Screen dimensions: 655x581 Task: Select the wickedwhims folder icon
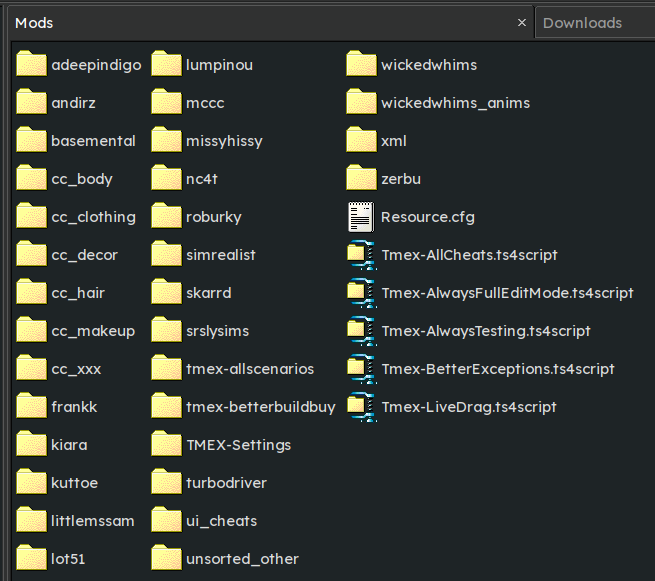point(361,64)
